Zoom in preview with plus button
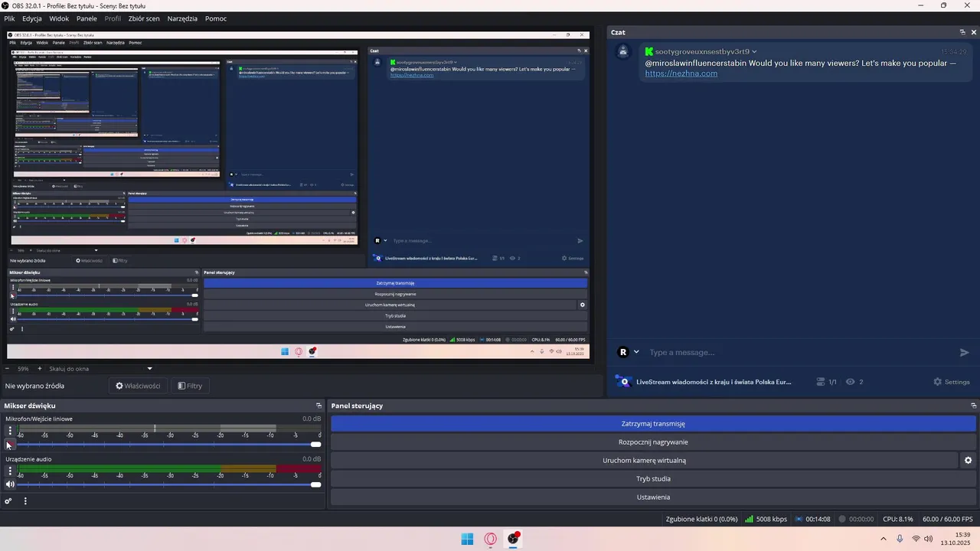Viewport: 980px width, 551px height. point(40,369)
